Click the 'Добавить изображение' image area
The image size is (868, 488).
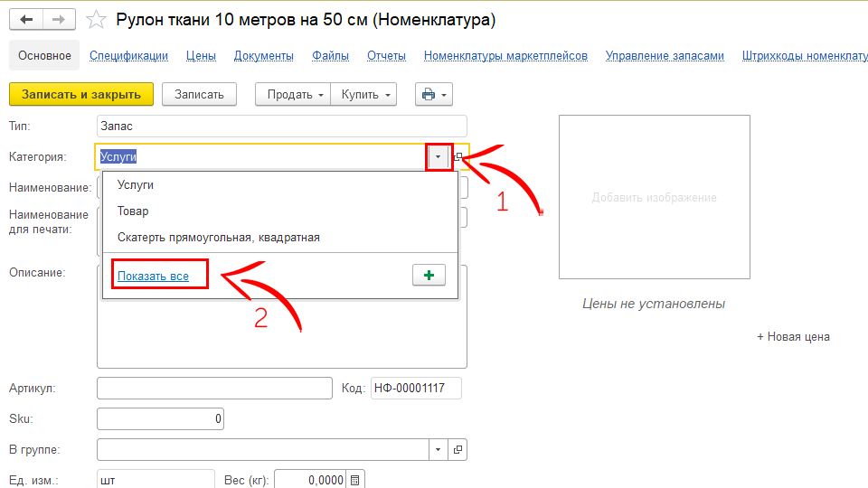click(x=654, y=197)
